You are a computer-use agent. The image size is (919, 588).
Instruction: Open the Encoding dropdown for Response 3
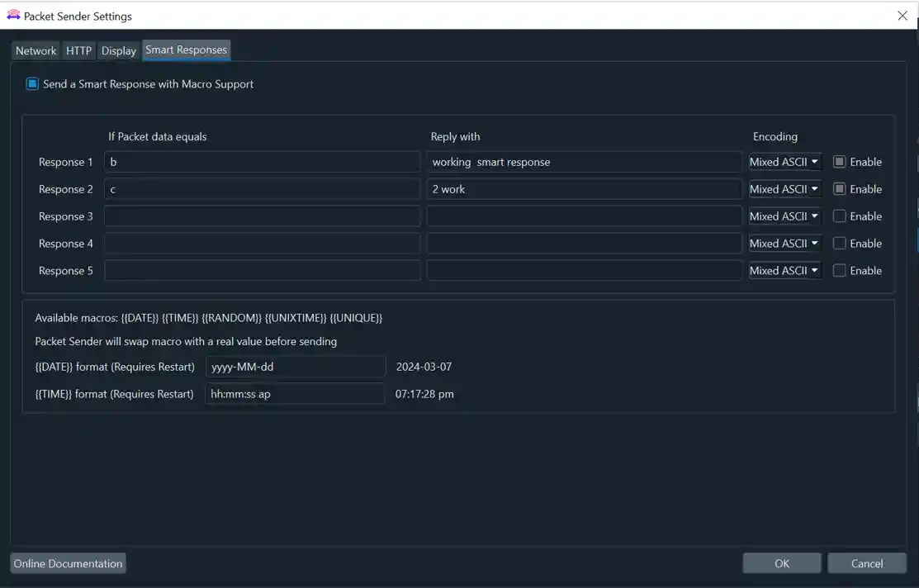[x=784, y=216]
